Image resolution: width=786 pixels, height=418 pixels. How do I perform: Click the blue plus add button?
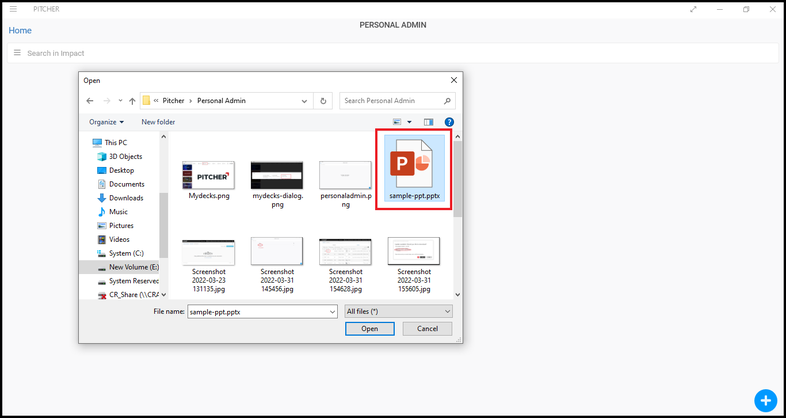765,400
